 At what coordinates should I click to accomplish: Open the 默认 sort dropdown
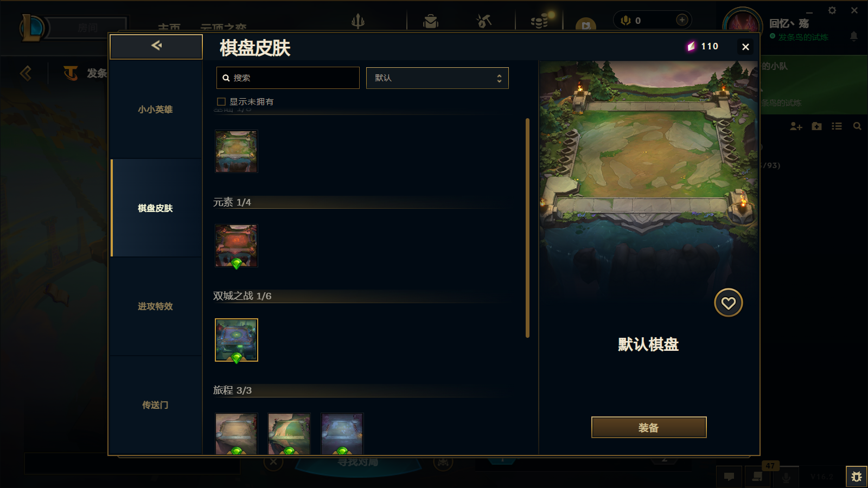pos(437,78)
